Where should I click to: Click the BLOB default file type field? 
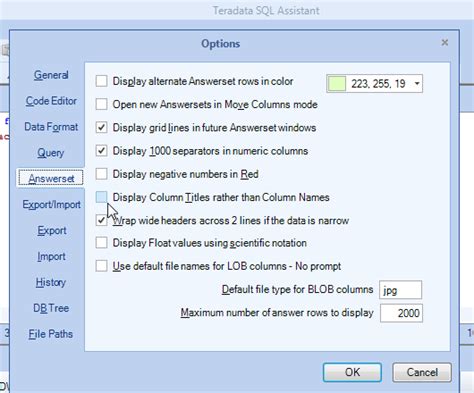[x=401, y=290]
